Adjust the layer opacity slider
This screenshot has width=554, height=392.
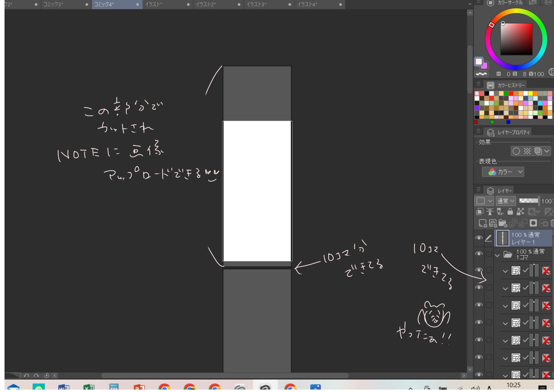pyautogui.click(x=529, y=201)
